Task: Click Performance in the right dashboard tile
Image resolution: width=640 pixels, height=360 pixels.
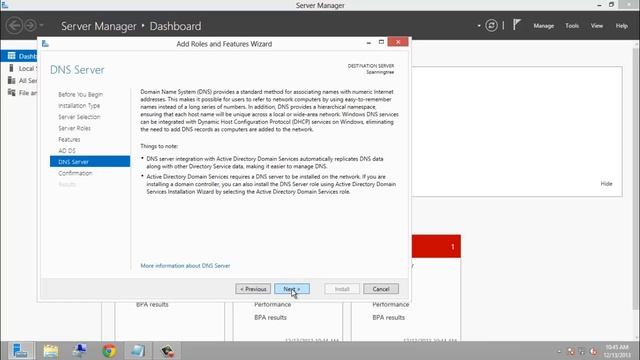Action: coord(391,304)
